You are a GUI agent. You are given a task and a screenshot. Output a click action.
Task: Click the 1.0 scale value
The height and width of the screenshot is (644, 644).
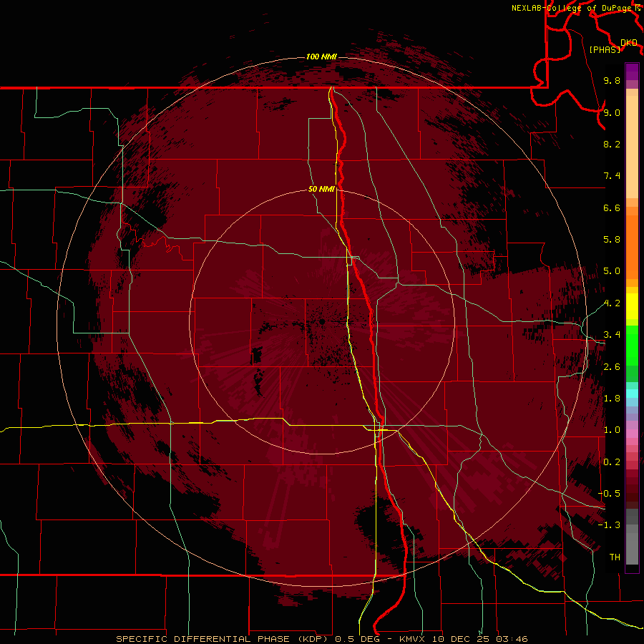pyautogui.click(x=612, y=430)
